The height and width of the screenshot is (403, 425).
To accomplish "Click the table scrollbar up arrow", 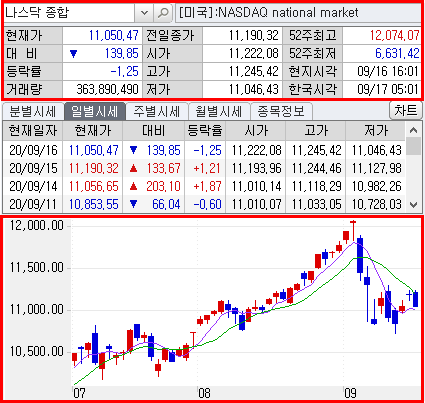I will (x=414, y=130).
